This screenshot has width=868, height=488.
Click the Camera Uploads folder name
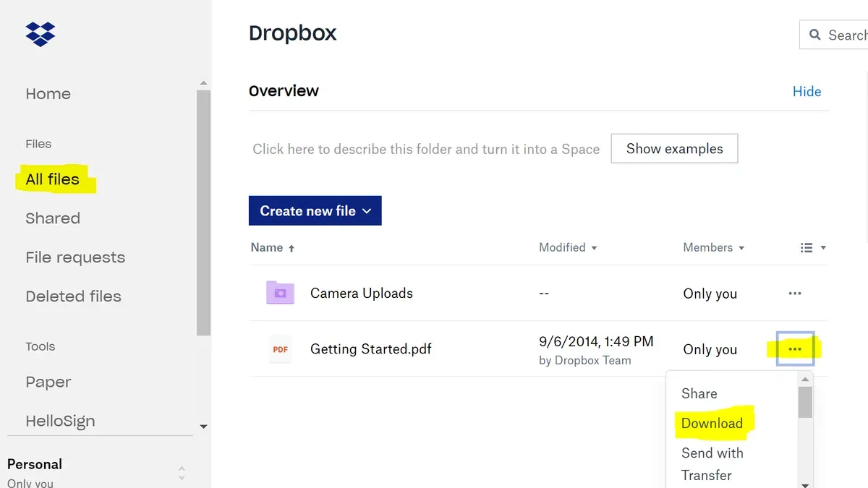362,293
